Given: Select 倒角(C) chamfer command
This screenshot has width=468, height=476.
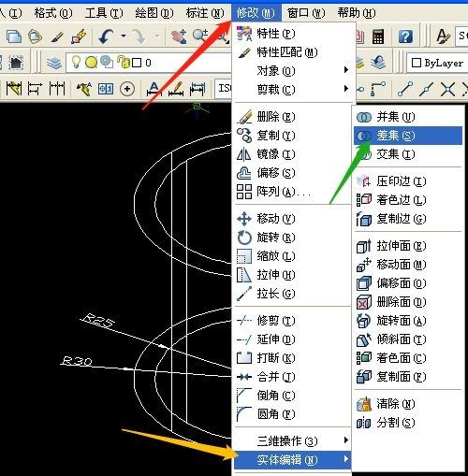Looking at the screenshot, I should pyautogui.click(x=294, y=396).
